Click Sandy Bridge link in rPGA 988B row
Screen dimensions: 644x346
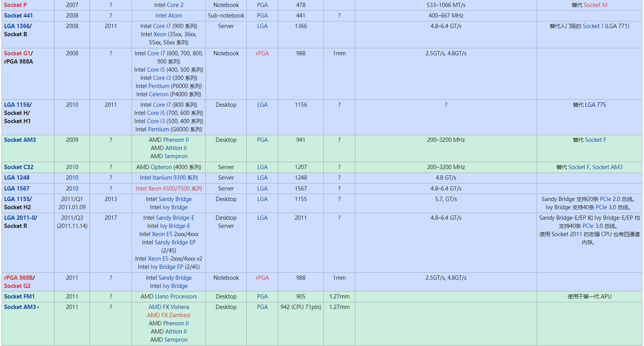click(175, 278)
